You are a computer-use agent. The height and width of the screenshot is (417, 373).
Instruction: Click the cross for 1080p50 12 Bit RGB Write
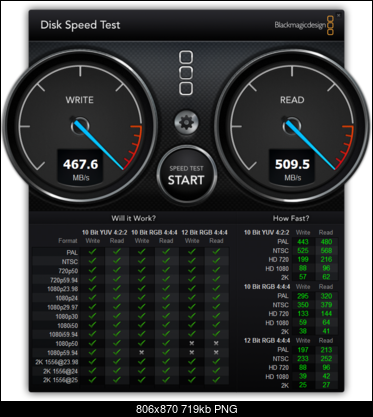point(192,343)
